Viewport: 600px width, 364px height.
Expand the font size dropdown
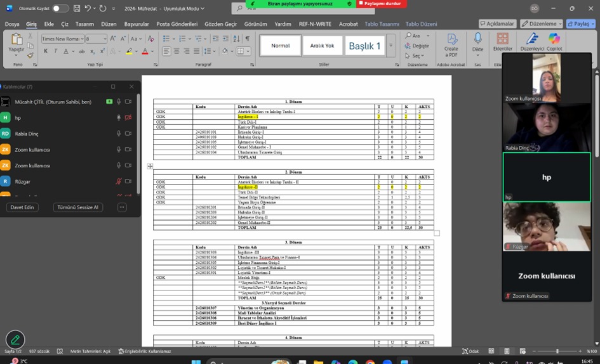tap(104, 39)
